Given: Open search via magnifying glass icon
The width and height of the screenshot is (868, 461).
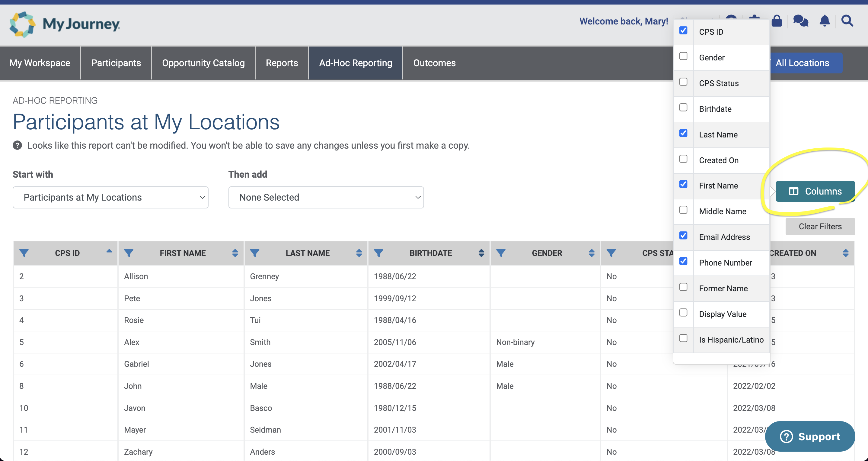Looking at the screenshot, I should (x=847, y=21).
